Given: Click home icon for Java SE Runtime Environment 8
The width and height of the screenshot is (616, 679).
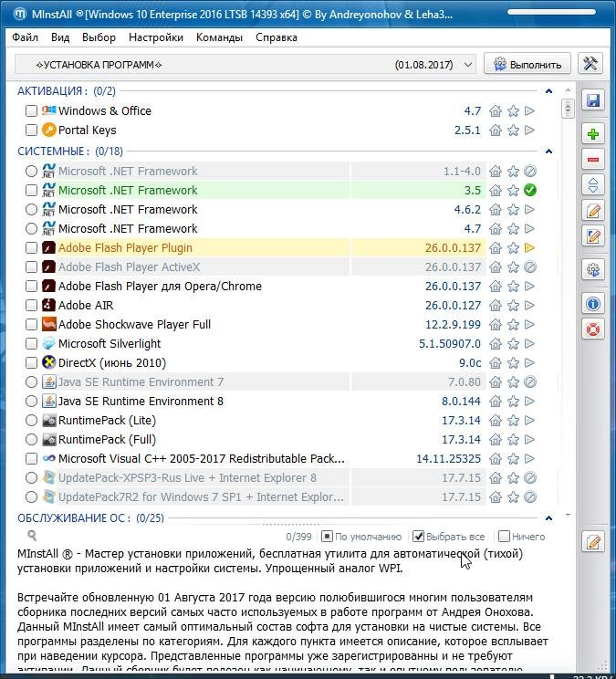Looking at the screenshot, I should (x=496, y=402).
